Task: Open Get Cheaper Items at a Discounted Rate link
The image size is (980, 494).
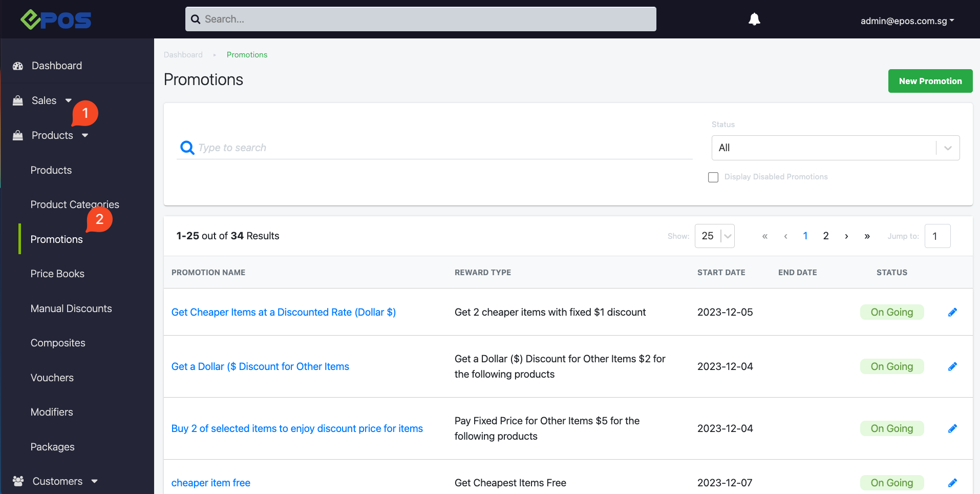Action: [284, 312]
